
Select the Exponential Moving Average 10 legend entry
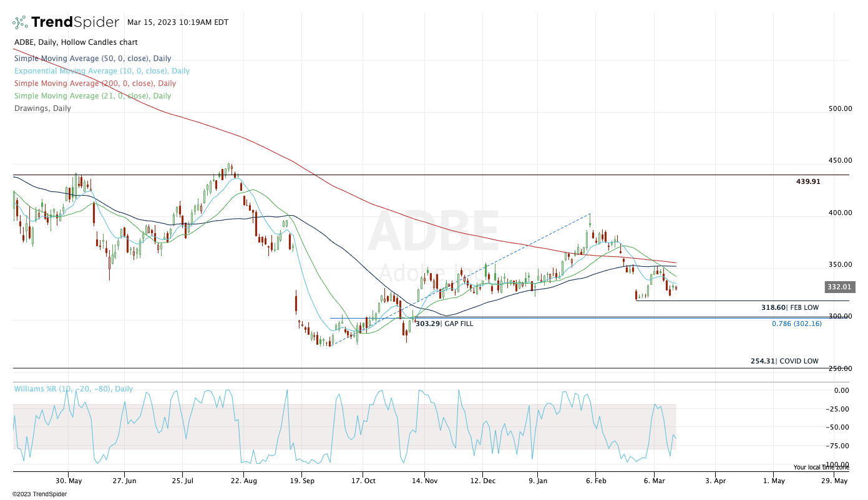point(102,71)
